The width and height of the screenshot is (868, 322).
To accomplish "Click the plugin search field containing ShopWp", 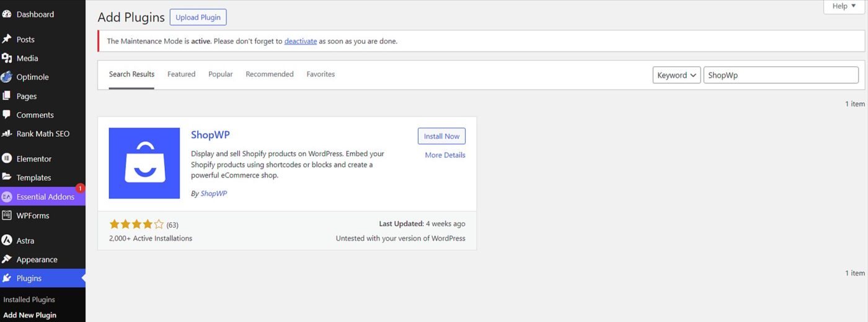I will (781, 75).
